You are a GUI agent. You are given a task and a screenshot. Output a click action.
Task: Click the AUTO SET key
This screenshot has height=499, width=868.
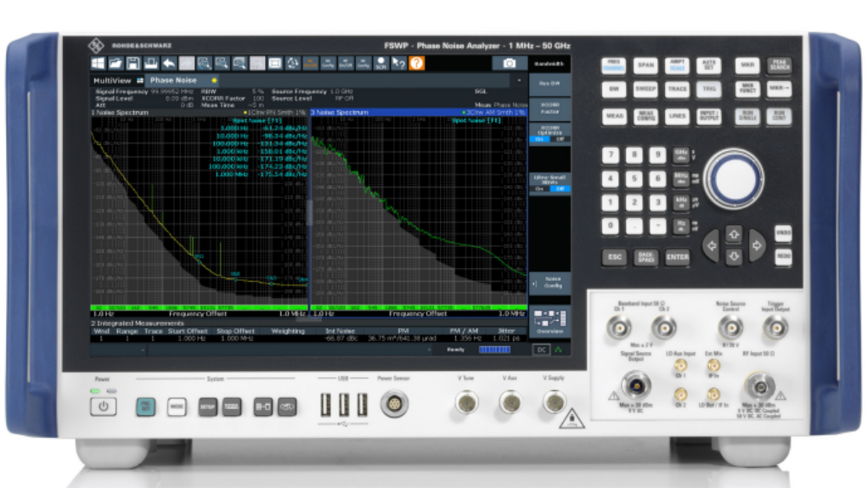[x=708, y=66]
